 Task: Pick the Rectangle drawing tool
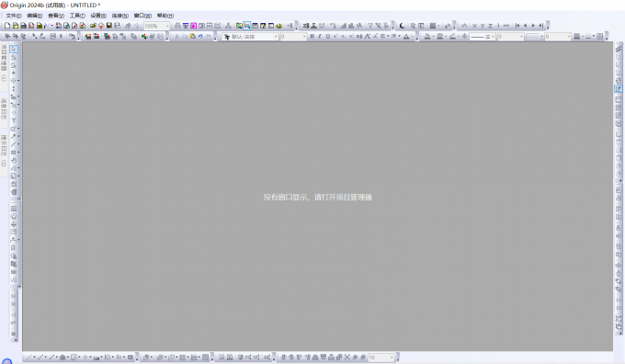(13, 153)
